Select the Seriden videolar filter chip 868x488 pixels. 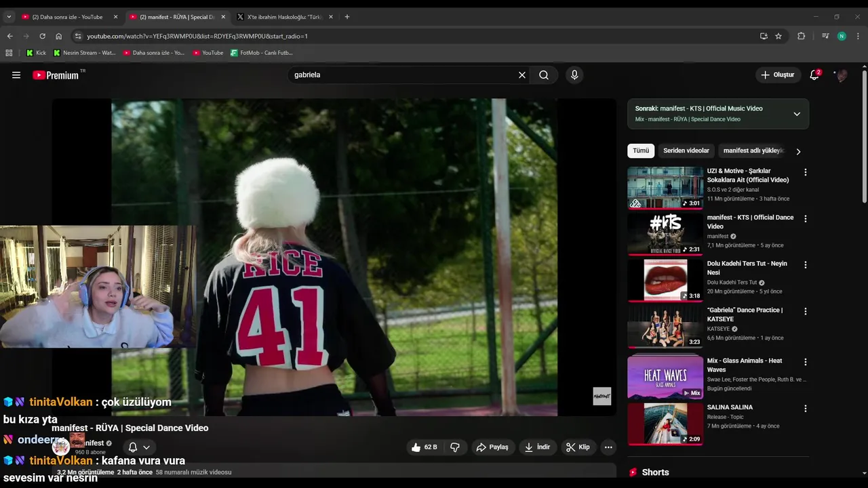click(x=686, y=150)
